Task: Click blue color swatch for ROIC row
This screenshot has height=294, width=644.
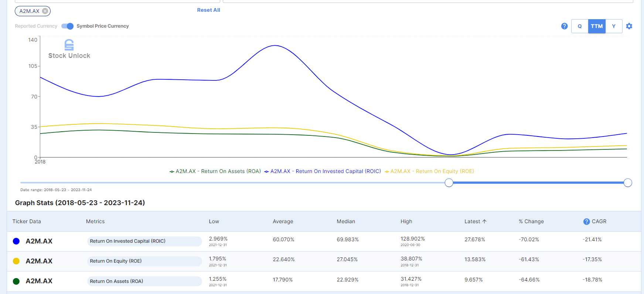Action: (x=16, y=241)
